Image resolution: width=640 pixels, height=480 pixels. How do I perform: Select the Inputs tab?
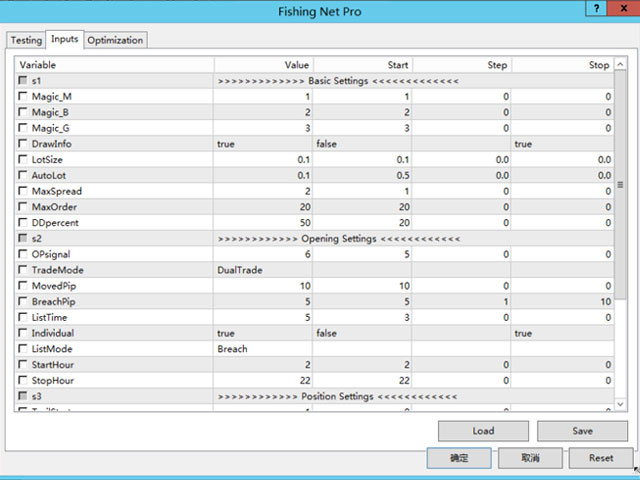coord(64,39)
